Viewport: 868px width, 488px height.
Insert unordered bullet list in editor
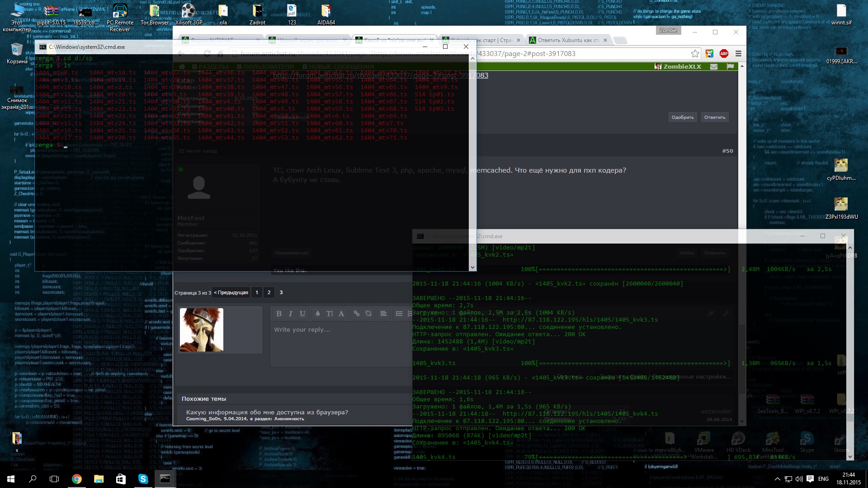point(399,314)
